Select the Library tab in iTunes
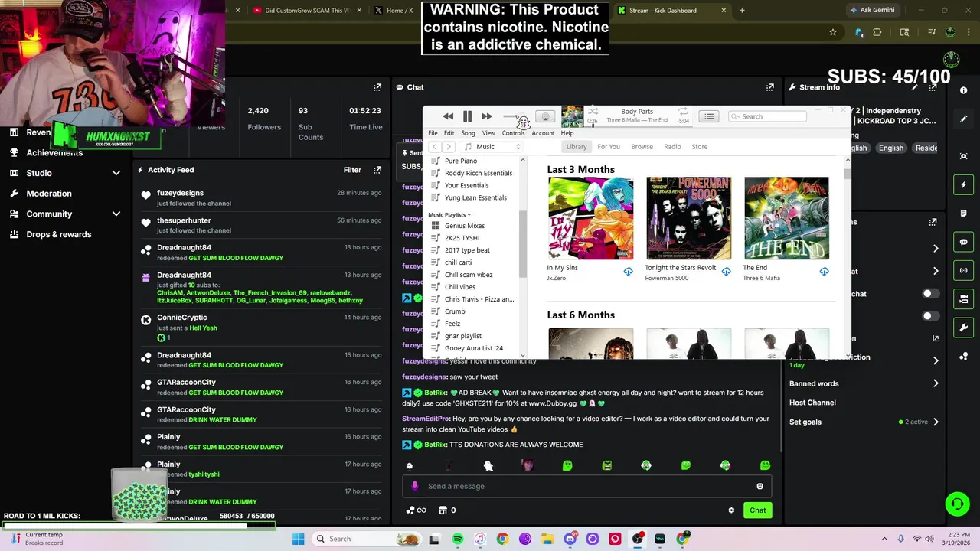 click(x=577, y=147)
